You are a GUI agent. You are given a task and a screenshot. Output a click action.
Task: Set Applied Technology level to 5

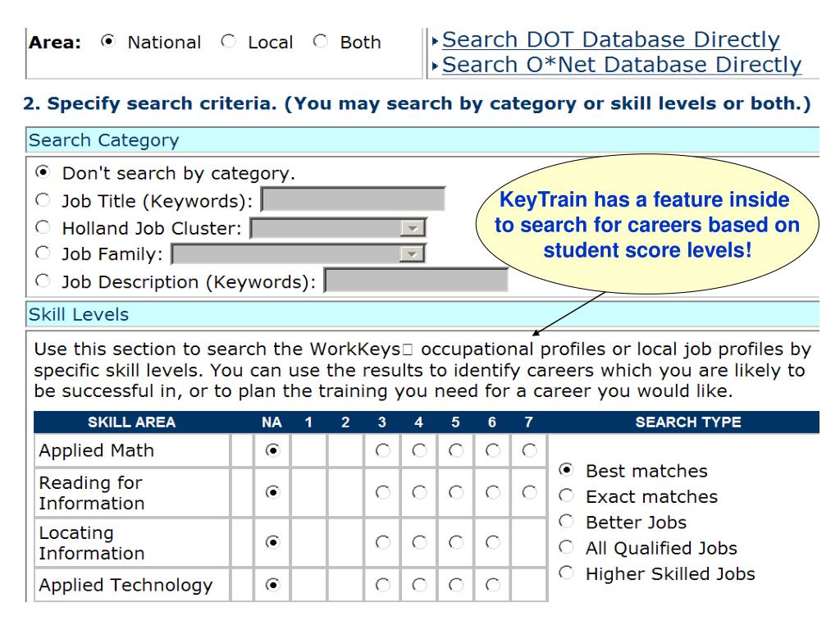(x=456, y=584)
